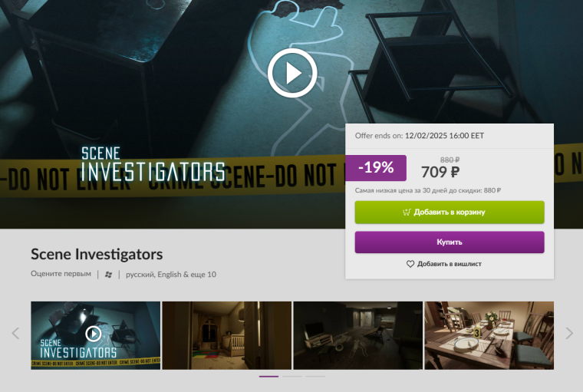The width and height of the screenshot is (583, 392).
Task: Play the main trailer video
Action: pyautogui.click(x=292, y=74)
